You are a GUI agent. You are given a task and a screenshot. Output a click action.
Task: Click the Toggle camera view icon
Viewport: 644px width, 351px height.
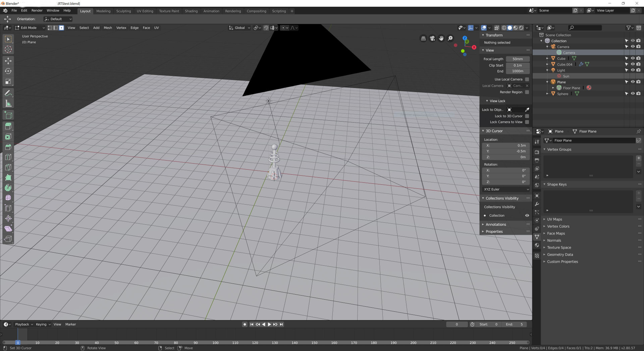[432, 38]
